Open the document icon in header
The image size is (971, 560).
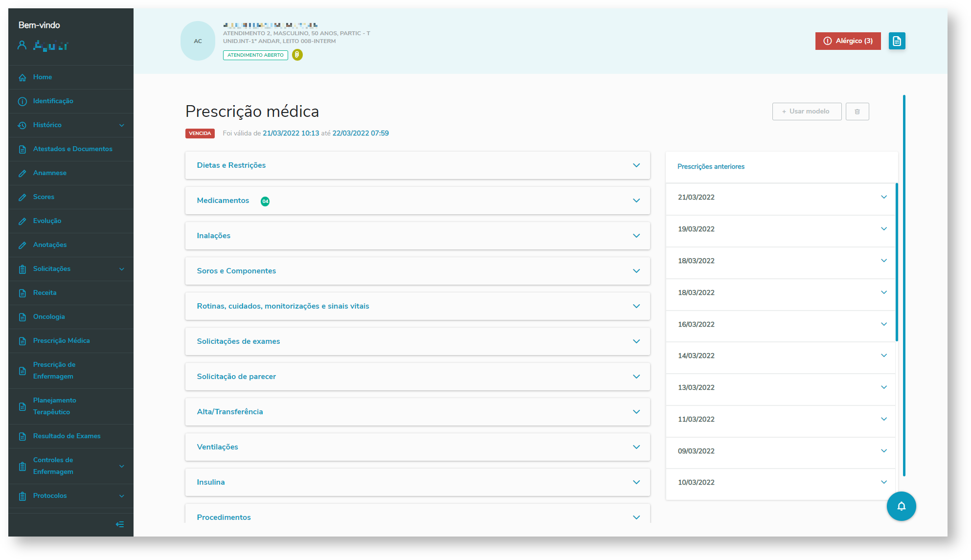click(897, 41)
